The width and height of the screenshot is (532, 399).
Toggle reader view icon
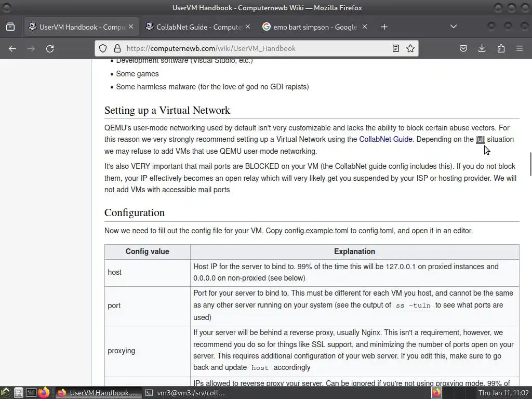click(x=395, y=48)
